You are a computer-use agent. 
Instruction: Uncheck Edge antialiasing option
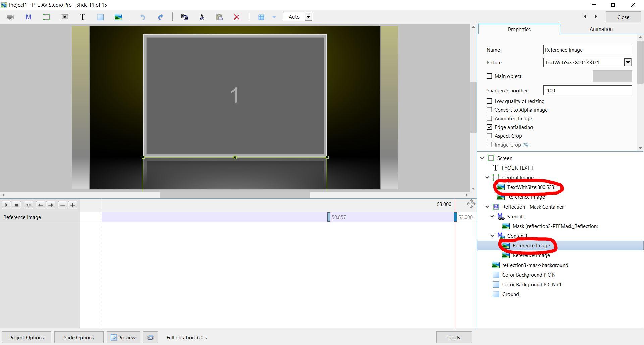[489, 127]
